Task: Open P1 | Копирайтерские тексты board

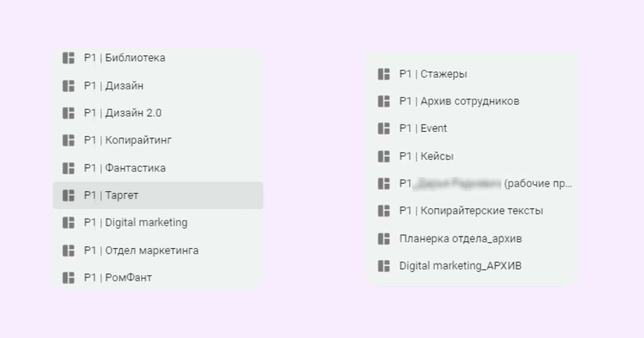Action: tap(472, 211)
